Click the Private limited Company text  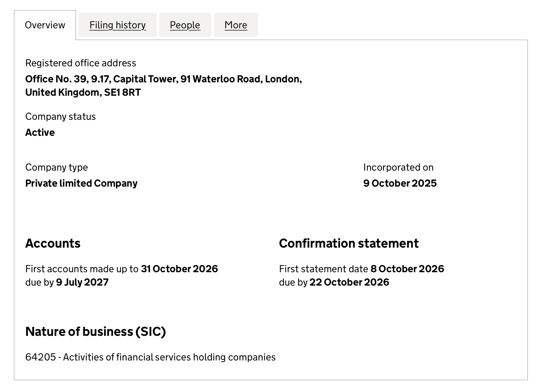click(x=81, y=183)
